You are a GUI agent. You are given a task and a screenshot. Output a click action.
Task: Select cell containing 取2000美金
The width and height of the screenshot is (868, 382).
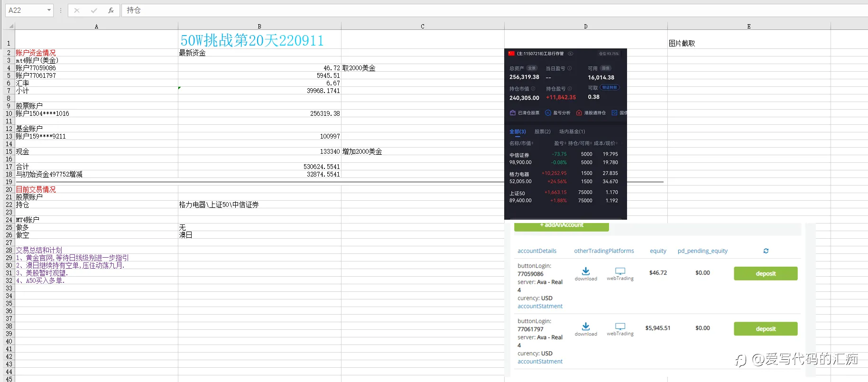(x=423, y=68)
